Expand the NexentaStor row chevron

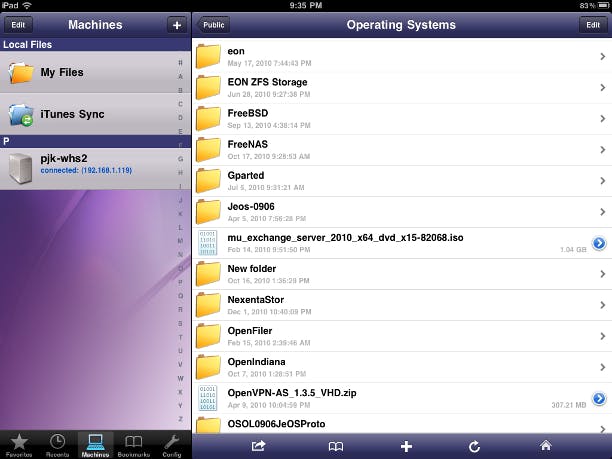603,305
